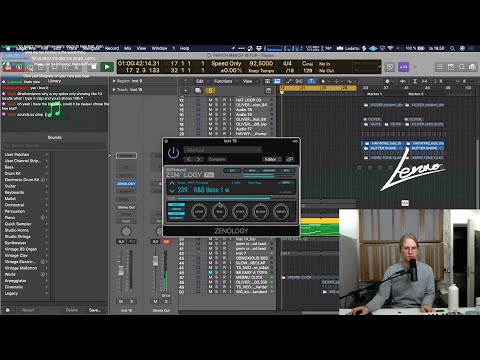Click the green Play button in transport
This screenshot has height=360, width=480.
[107, 67]
